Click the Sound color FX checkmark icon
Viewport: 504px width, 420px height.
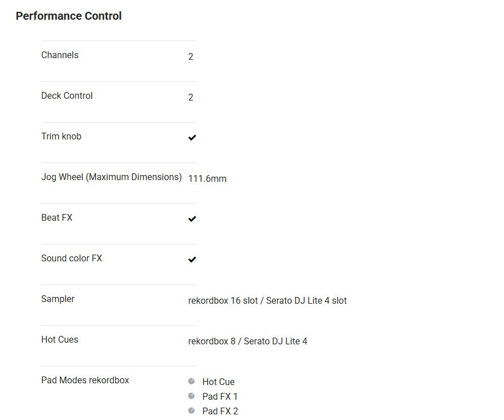[192, 260]
